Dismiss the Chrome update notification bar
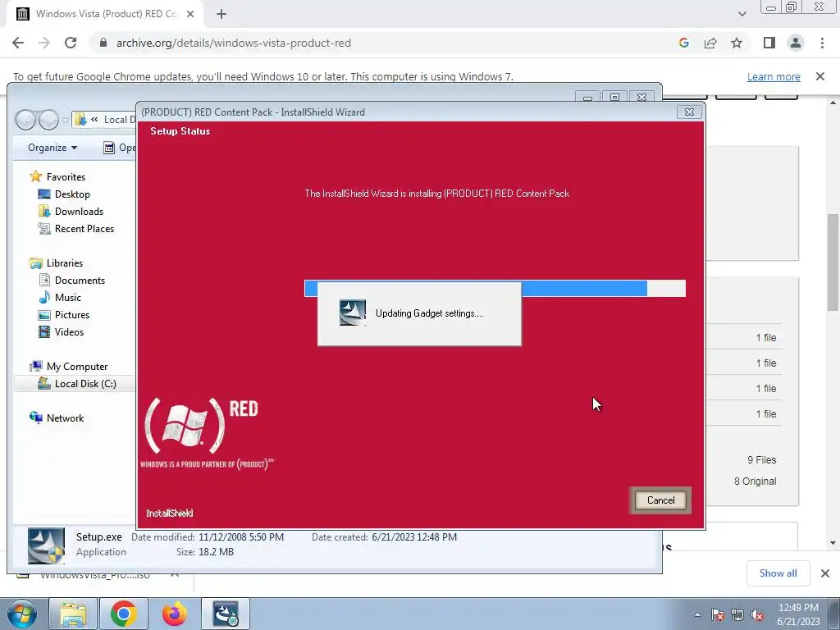The image size is (840, 630). 820,76
